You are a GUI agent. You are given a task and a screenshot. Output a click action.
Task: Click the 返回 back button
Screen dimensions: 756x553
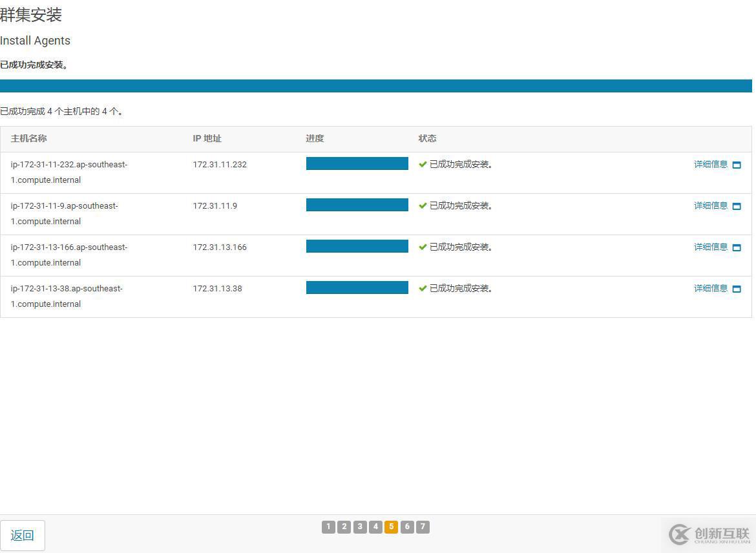pyautogui.click(x=22, y=535)
